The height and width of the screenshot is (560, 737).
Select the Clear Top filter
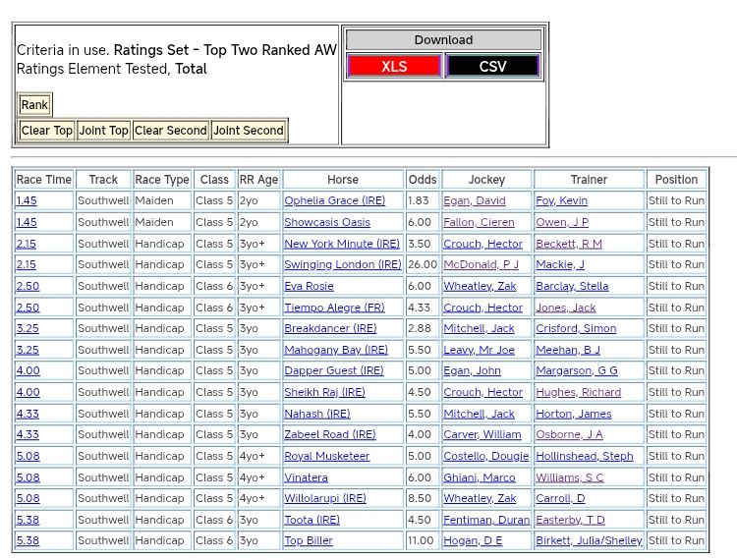click(x=47, y=131)
